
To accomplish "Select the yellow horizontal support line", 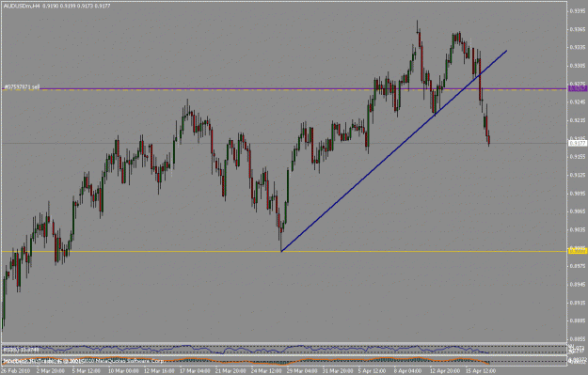I will click(285, 251).
